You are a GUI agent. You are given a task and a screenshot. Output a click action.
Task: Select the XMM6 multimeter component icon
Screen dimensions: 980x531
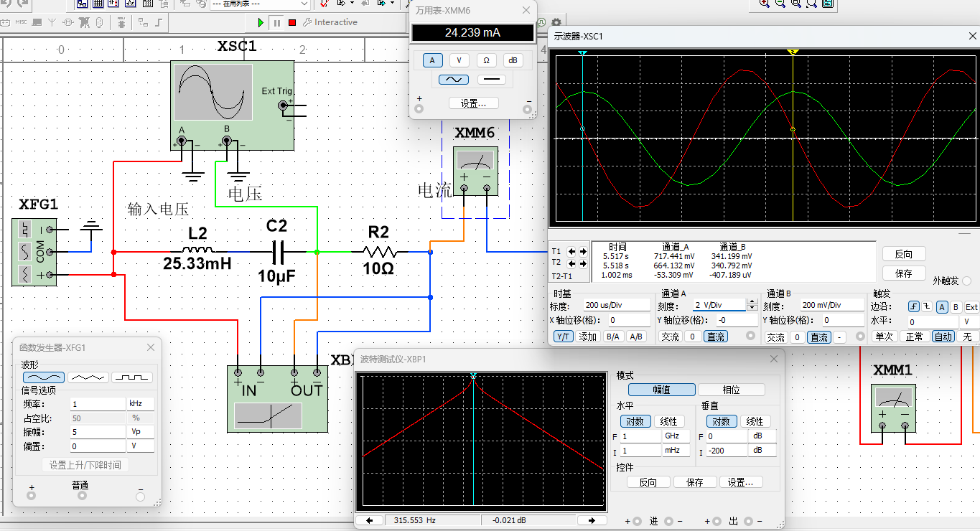[475, 171]
